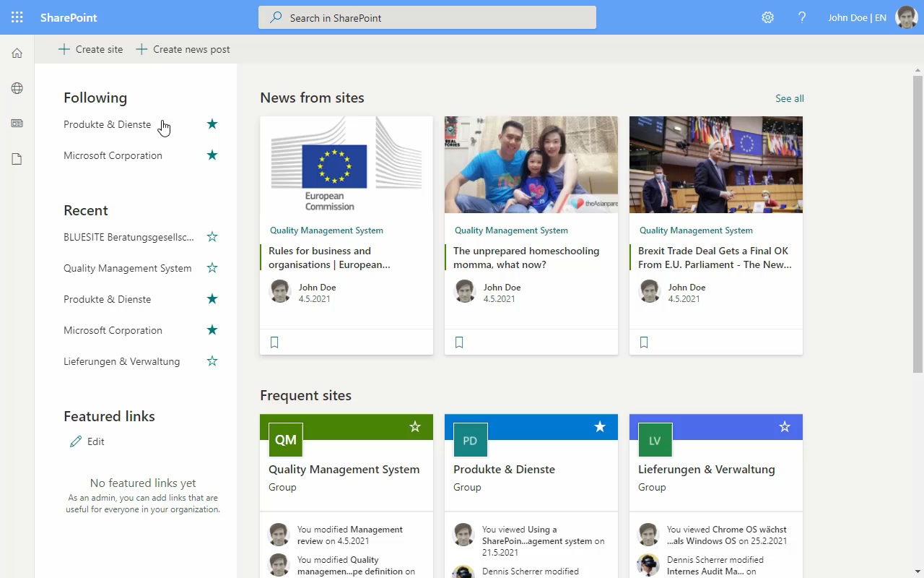This screenshot has width=924, height=578.
Task: Save Rules for business news post bookmark
Action: 274,342
